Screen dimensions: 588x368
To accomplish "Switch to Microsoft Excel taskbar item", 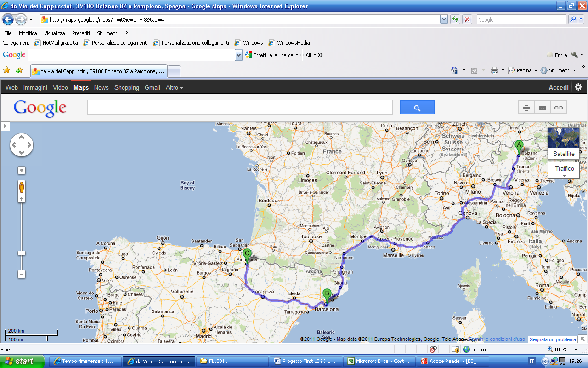I will (x=379, y=361).
